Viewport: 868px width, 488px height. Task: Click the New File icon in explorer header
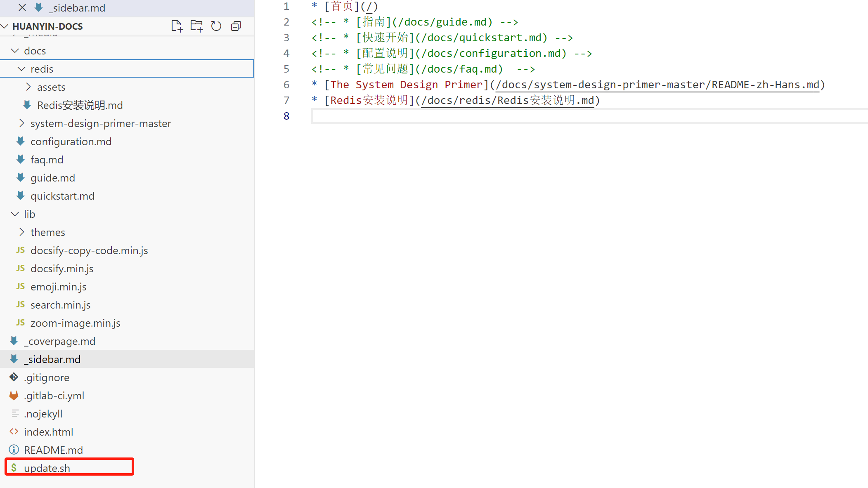177,26
